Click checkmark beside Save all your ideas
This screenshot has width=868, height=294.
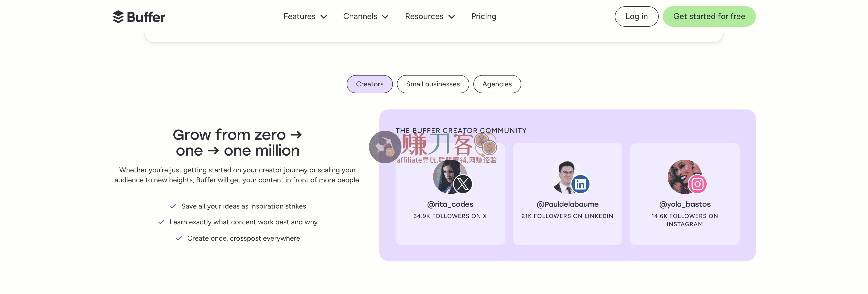[x=173, y=206]
